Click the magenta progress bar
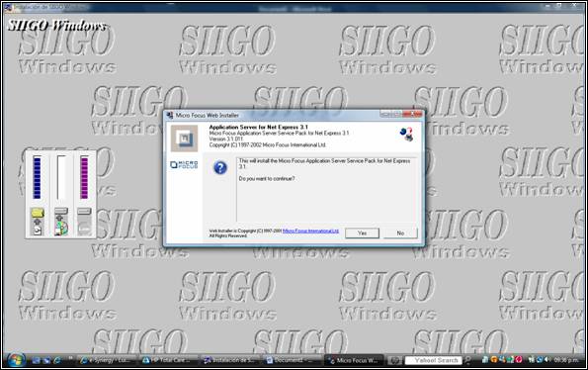This screenshot has height=370, width=588. pyautogui.click(x=84, y=177)
